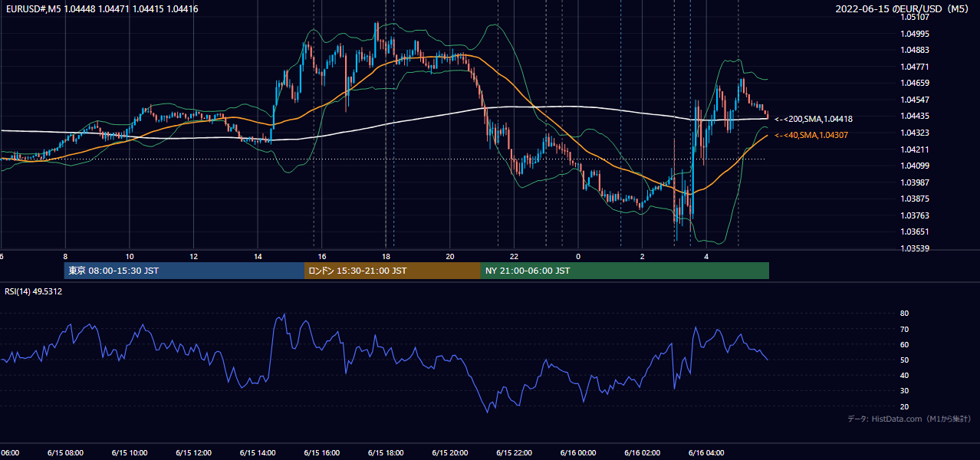Click price axis value 1.04995
Screen dimensions: 980x460
[916, 34]
